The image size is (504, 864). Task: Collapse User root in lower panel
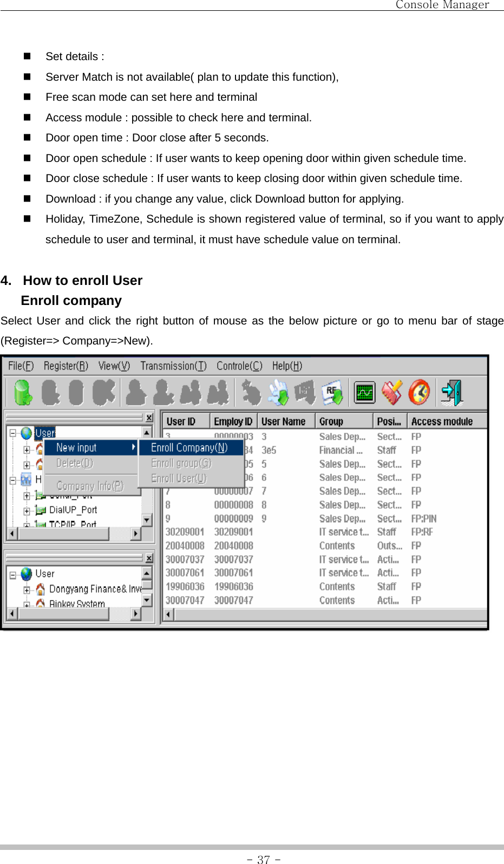13,575
